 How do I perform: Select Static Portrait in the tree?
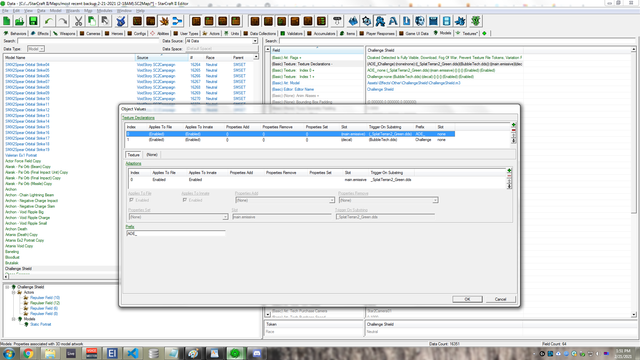(x=40, y=324)
